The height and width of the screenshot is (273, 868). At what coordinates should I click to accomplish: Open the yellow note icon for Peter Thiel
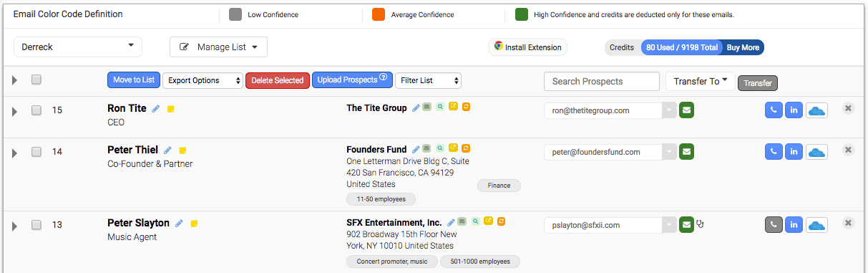point(182,150)
